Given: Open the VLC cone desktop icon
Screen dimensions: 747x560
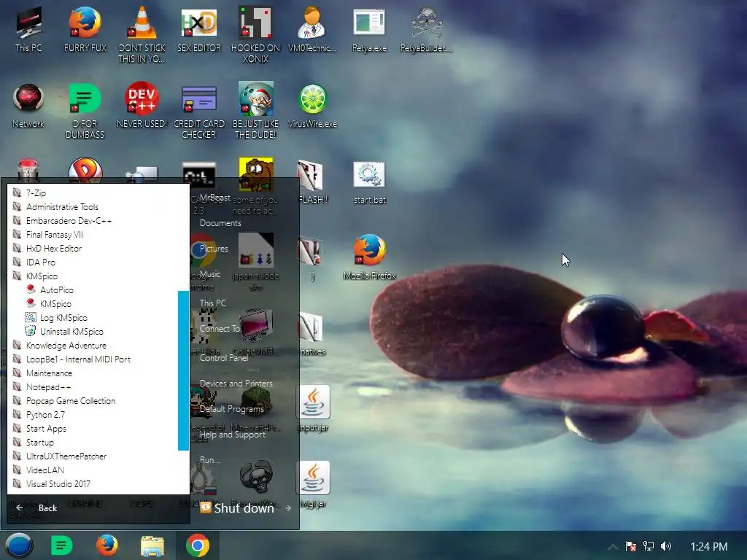Looking at the screenshot, I should [142, 34].
